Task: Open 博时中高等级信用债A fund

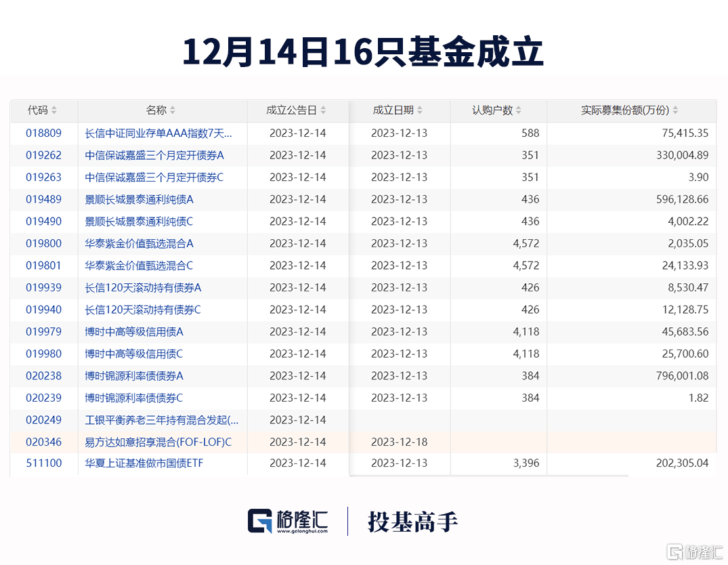Action: coord(133,332)
